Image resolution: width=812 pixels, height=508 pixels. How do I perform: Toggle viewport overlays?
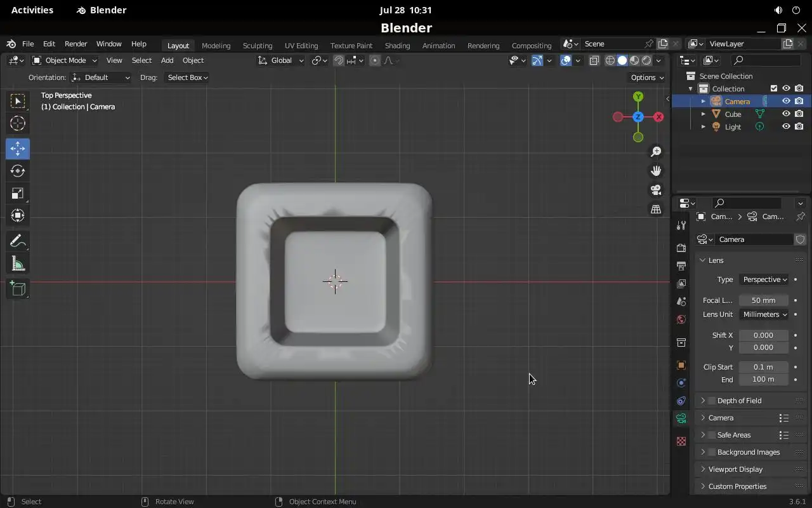(x=566, y=60)
